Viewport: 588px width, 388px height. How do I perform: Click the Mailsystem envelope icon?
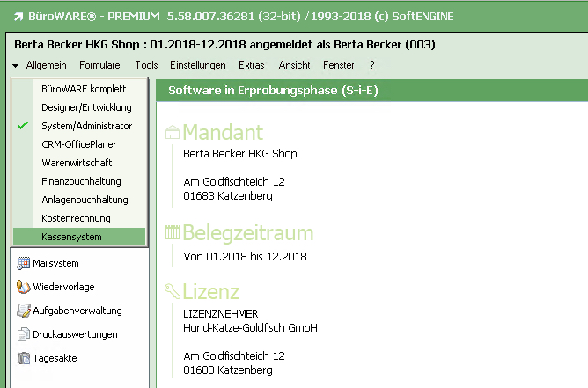click(24, 263)
